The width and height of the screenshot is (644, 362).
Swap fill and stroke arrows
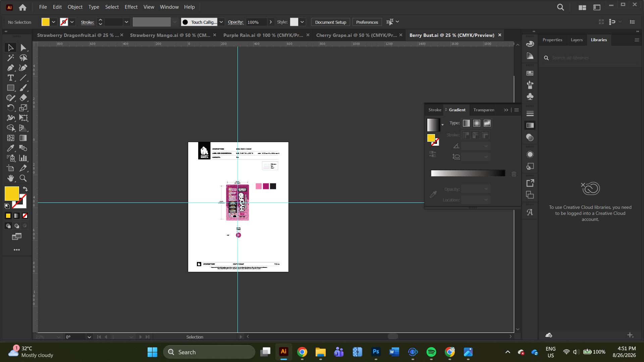[25, 189]
